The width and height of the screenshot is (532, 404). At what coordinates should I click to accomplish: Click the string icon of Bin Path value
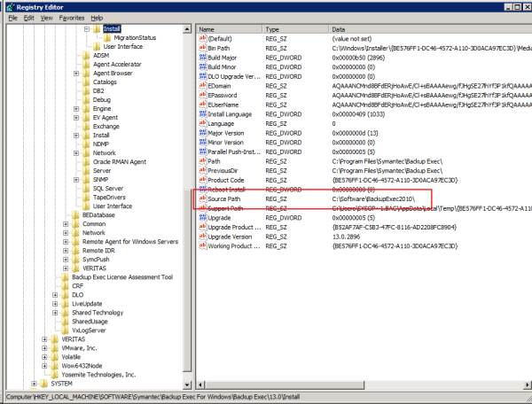202,48
